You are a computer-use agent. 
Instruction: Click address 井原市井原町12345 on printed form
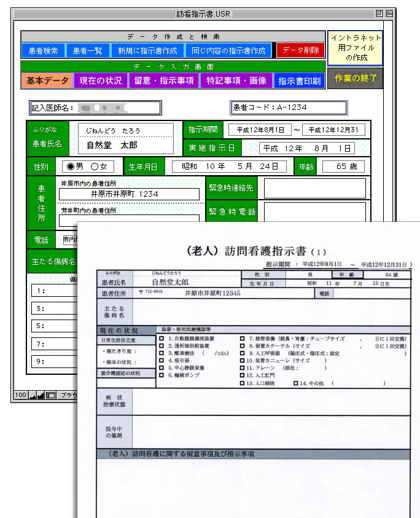tap(212, 293)
